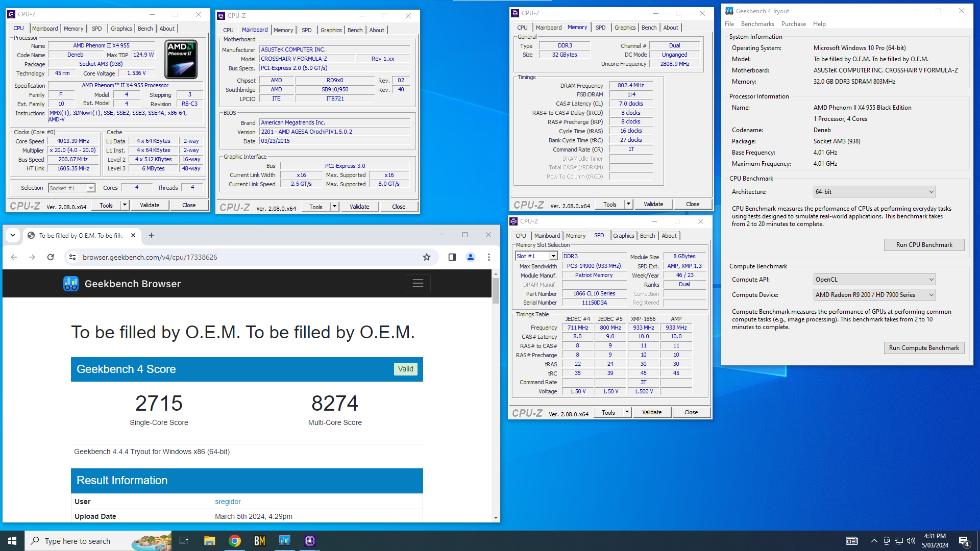The image size is (980, 551).
Task: Open volume control in system tray
Action: tap(911, 541)
